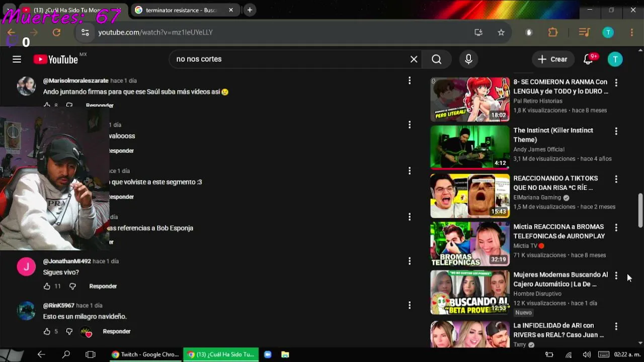Run search with the magnifier button
644x362 pixels.
(x=436, y=59)
